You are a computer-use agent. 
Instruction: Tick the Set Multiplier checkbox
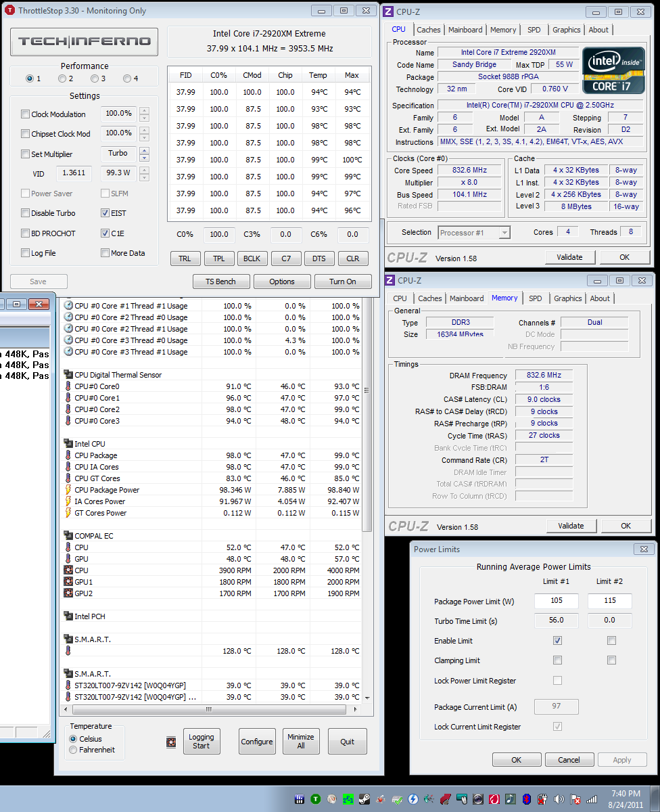click(x=25, y=154)
